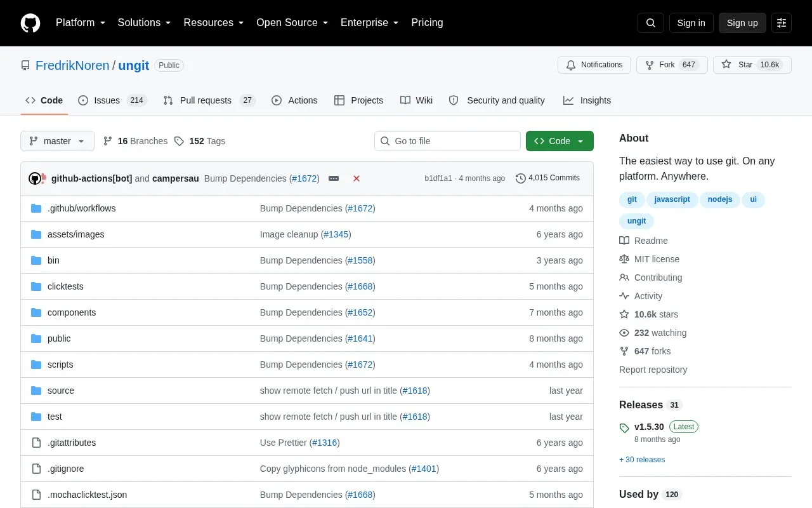Image resolution: width=812 pixels, height=508 pixels.
Task: Expand the Enterprise menu
Action: click(370, 23)
